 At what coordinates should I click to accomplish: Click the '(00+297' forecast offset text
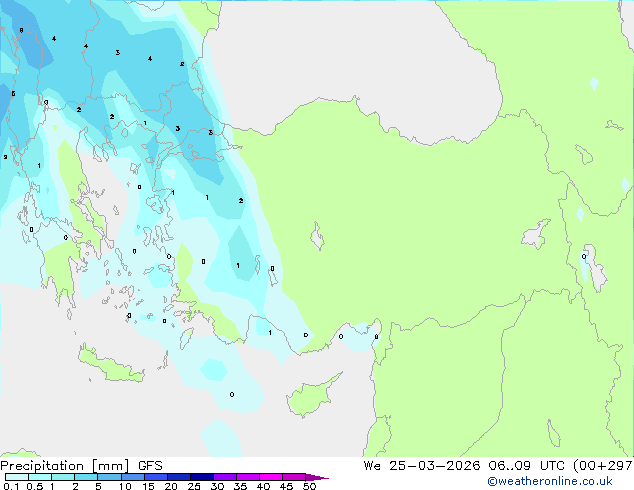(602, 466)
